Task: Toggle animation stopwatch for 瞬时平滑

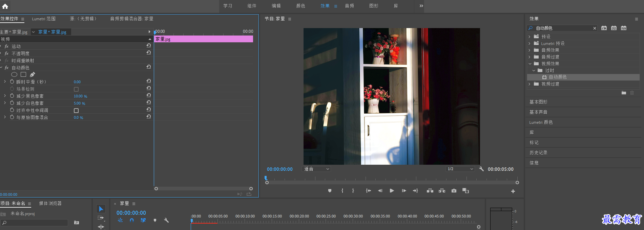Action: click(12, 82)
